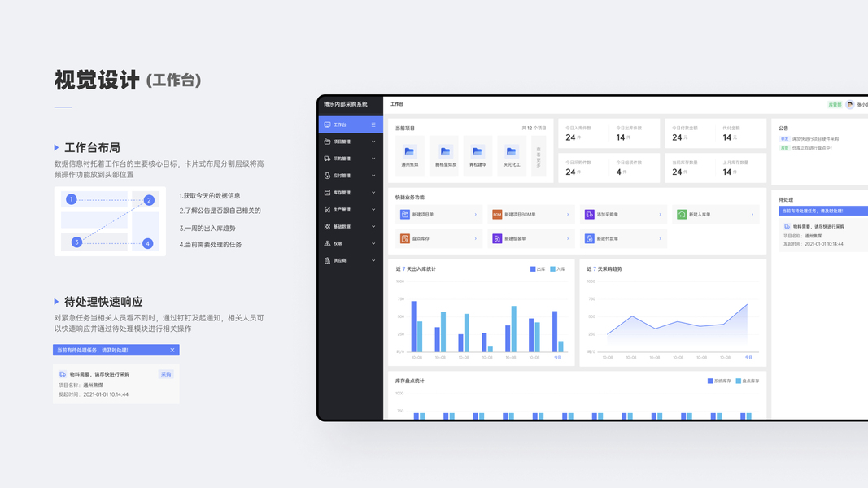868x488 pixels.
Task: Expand the 权限 sidebar chevron
Action: (373, 243)
